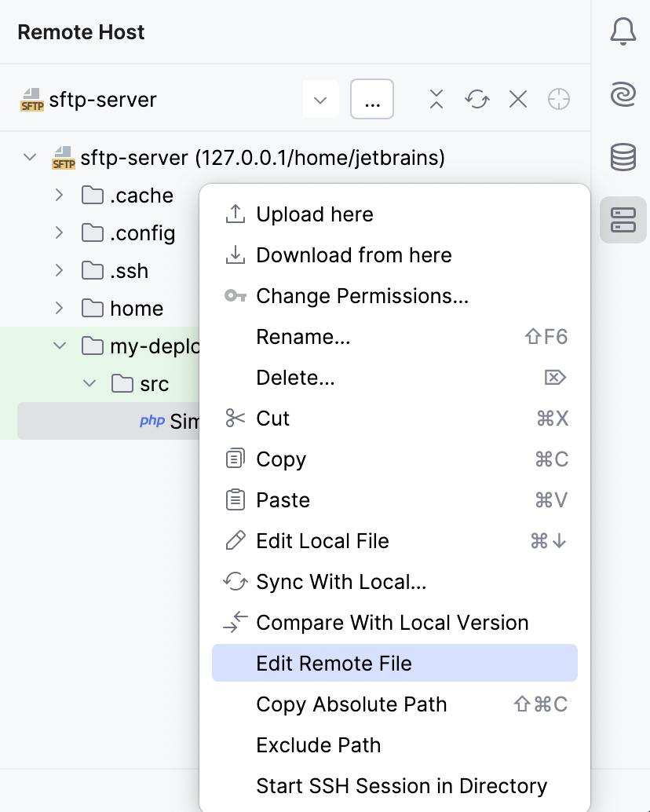Click the key icon beside Change Permissions
650x812 pixels.
click(235, 296)
